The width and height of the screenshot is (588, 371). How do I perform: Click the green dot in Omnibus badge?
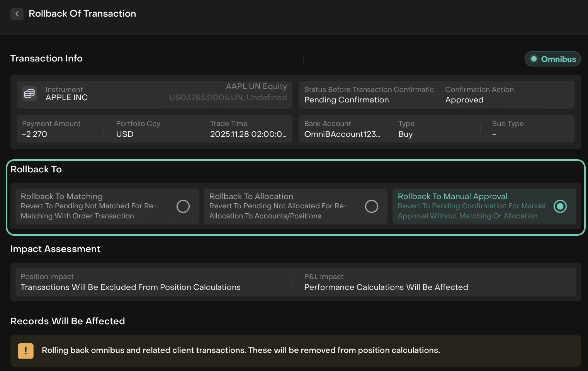[x=534, y=59]
